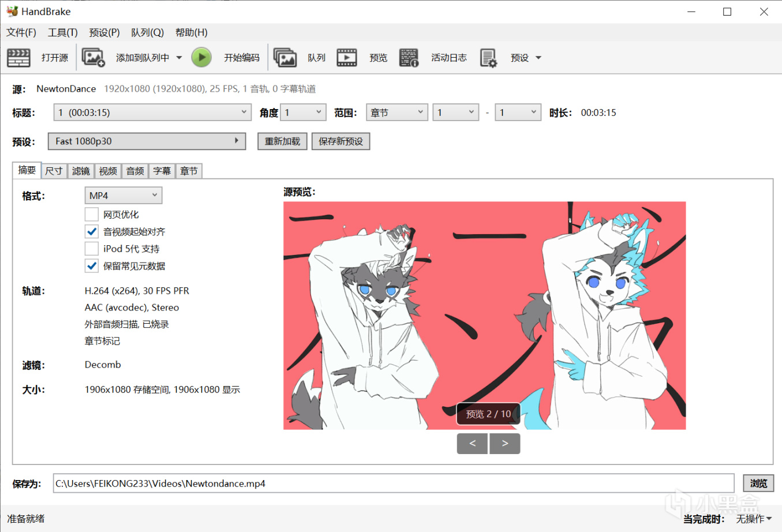Click the H.264 (x264), 30 FPS PFR text
The width and height of the screenshot is (782, 532).
(137, 291)
